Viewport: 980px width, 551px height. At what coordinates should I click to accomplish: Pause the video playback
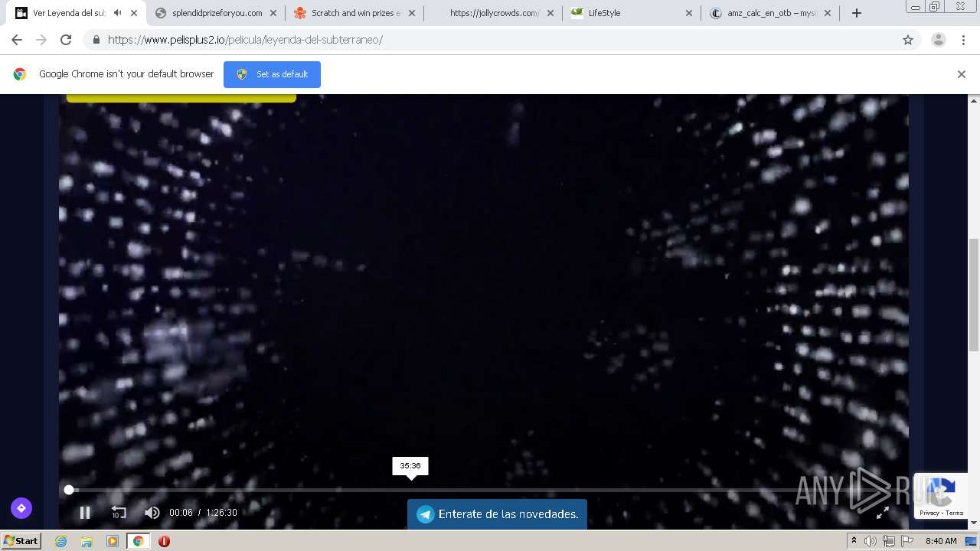coord(85,513)
